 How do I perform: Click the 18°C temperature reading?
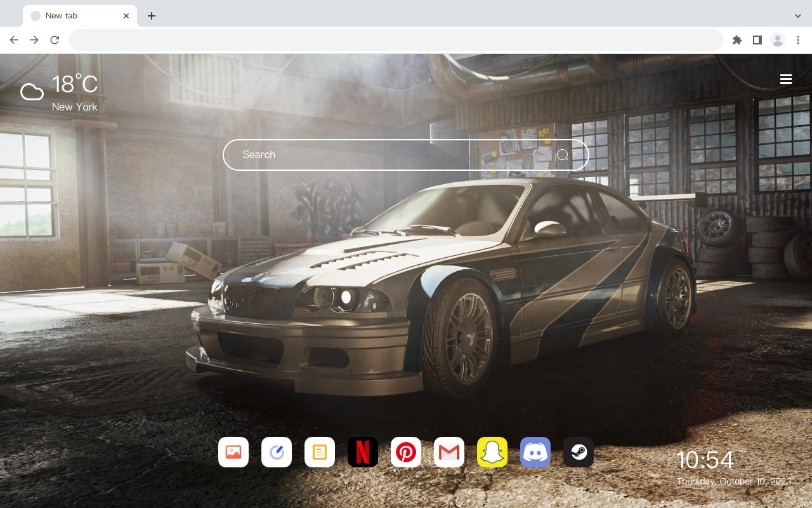tap(75, 84)
